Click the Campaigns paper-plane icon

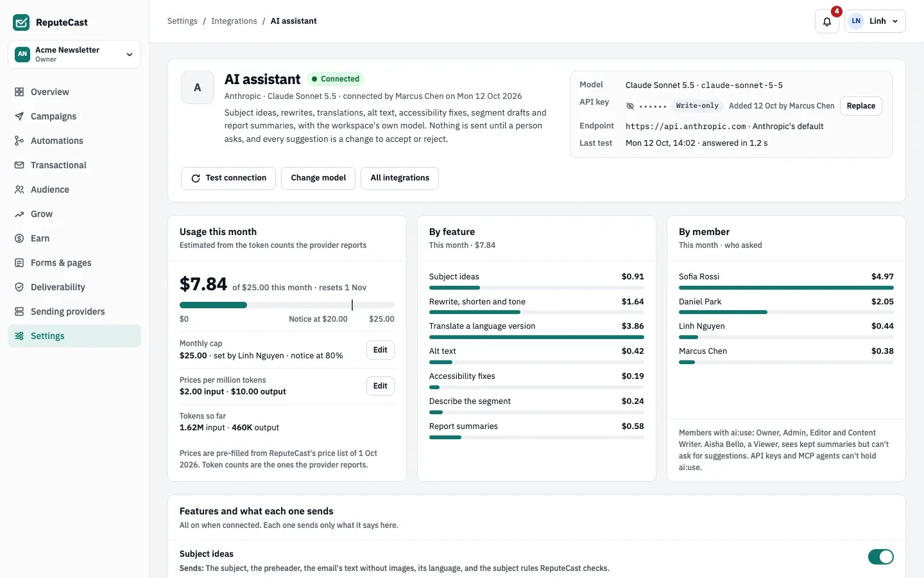[19, 116]
